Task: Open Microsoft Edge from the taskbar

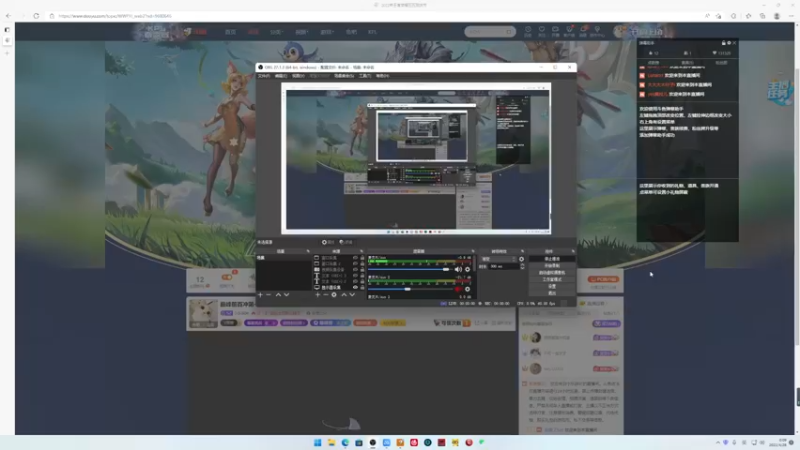Action: (345, 442)
